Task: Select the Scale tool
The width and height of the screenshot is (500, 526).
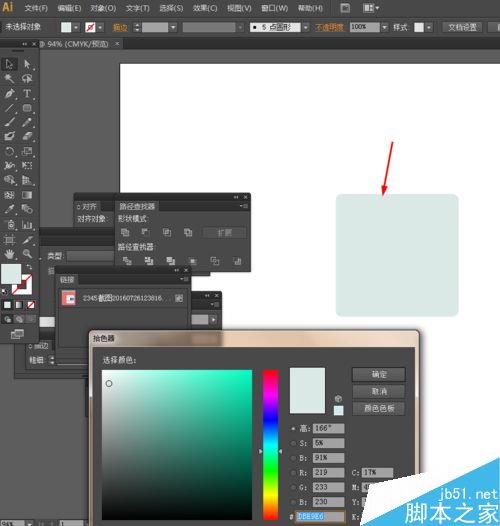Action: (x=27, y=151)
